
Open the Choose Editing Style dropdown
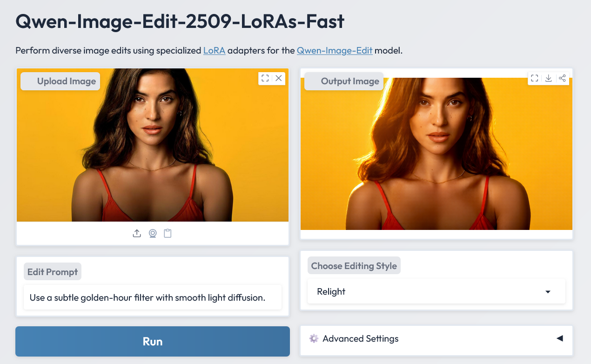coord(428,292)
